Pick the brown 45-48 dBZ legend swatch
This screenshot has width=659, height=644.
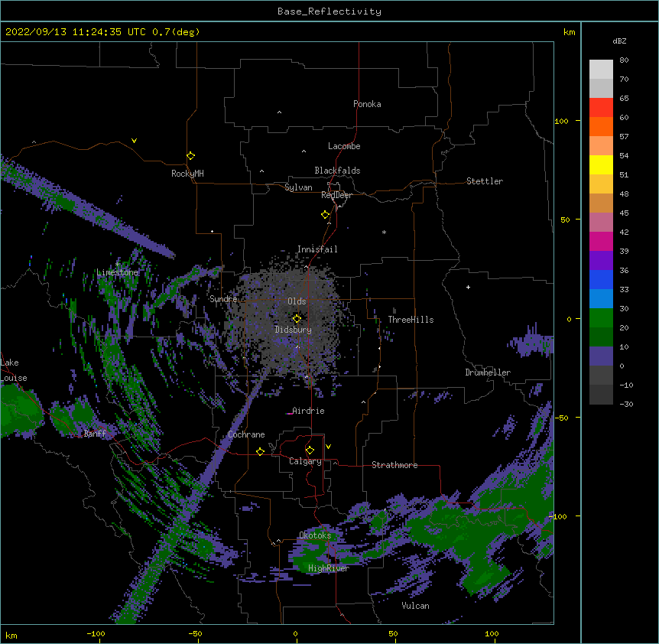[x=601, y=203]
